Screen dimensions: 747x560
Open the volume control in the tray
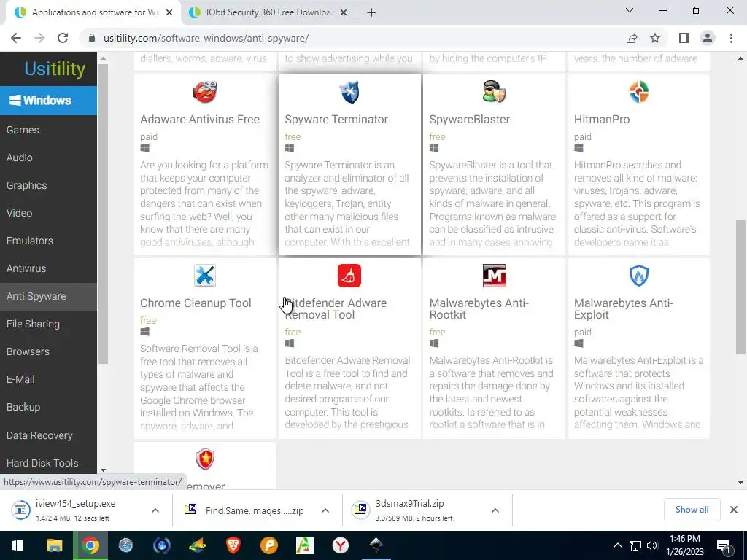pyautogui.click(x=652, y=545)
